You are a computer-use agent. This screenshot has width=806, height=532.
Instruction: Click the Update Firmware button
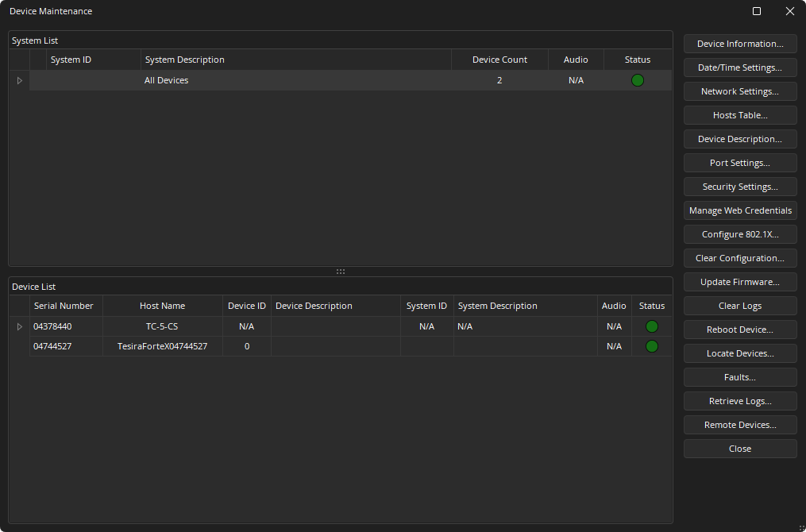[739, 282]
